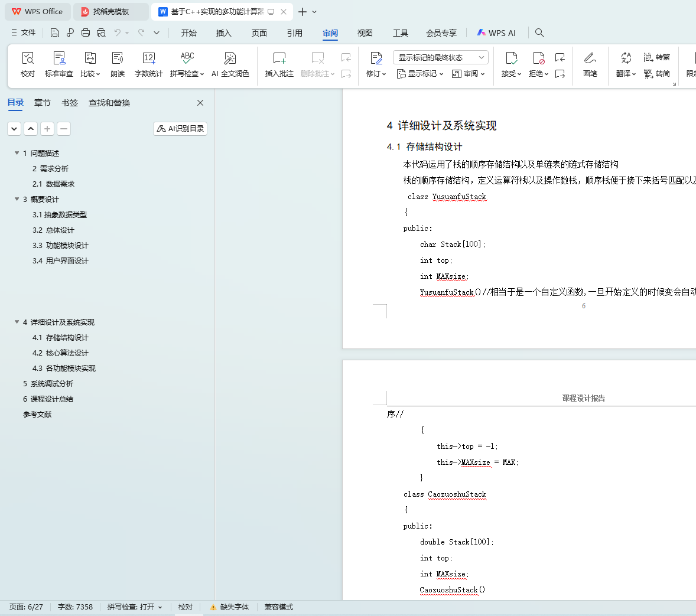The width and height of the screenshot is (696, 616).
Task: Jump to 4.2 核心算法设计 heading
Action: pos(60,353)
